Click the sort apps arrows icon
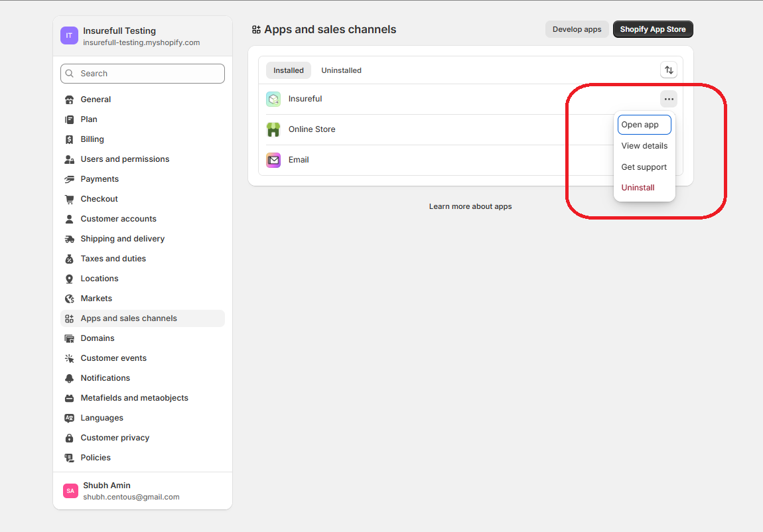This screenshot has width=763, height=532. click(x=669, y=70)
